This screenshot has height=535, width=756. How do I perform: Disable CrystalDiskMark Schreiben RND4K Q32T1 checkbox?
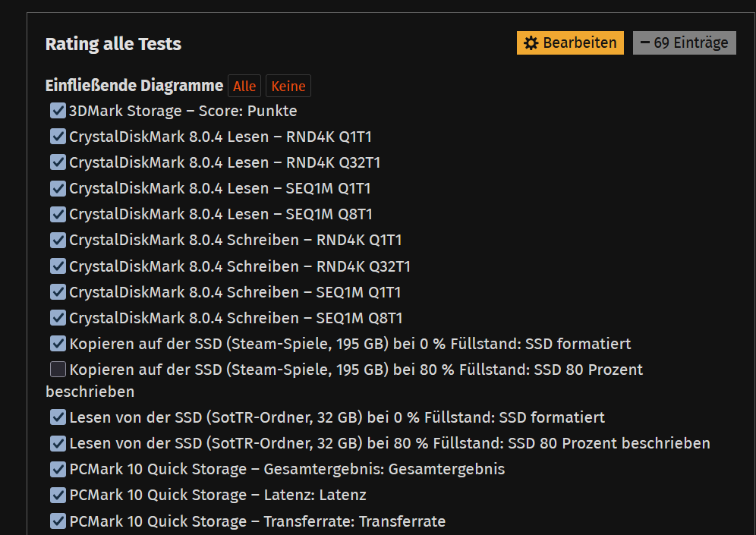58,266
